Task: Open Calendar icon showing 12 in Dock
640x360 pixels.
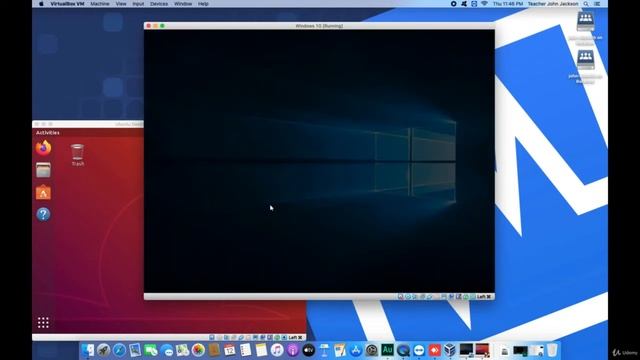Action: pos(229,350)
